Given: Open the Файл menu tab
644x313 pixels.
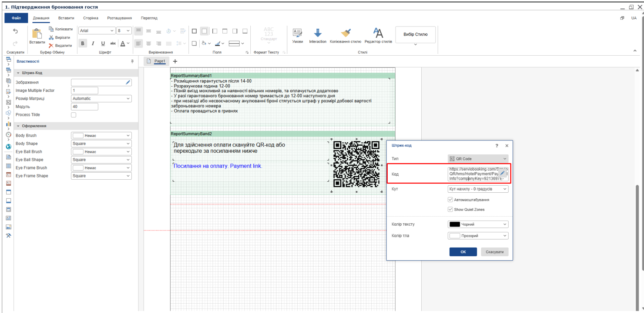Looking at the screenshot, I should [x=16, y=18].
